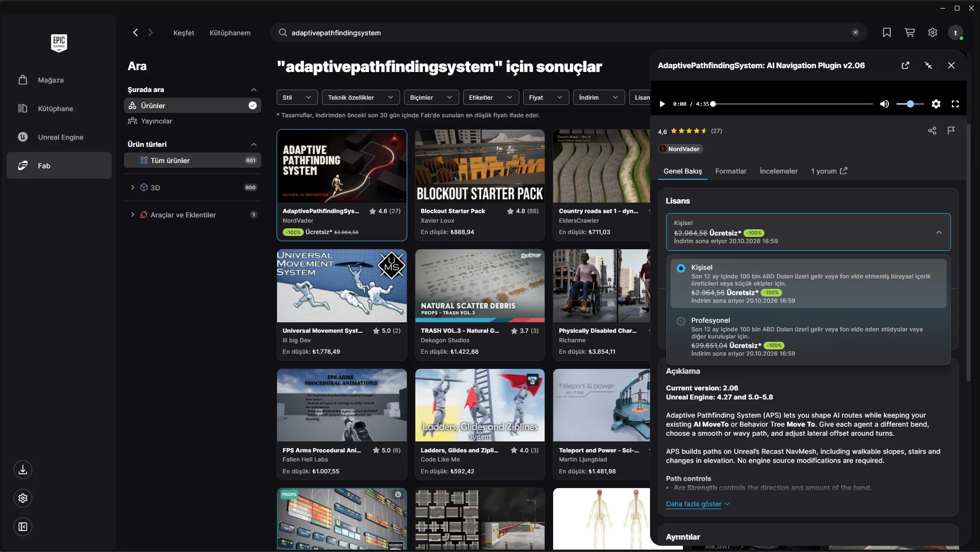980x552 pixels.
Task: Open Unreal Engine in left sidebar
Action: coord(59,137)
